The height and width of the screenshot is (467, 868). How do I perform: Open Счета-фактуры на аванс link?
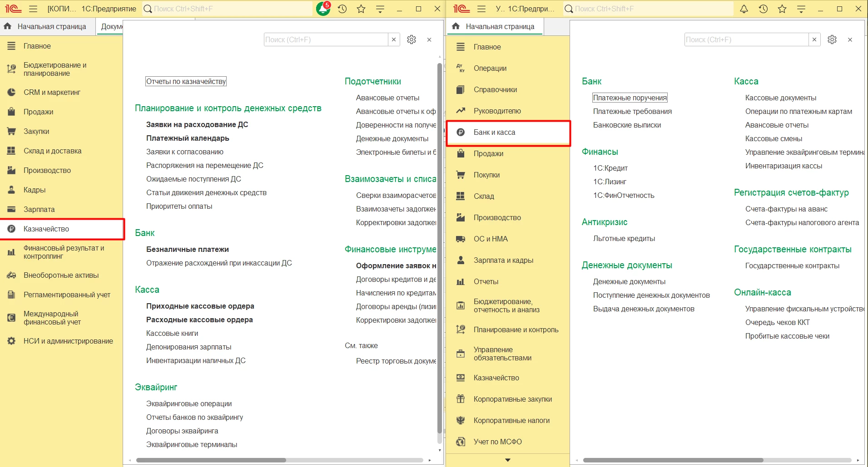[786, 209]
